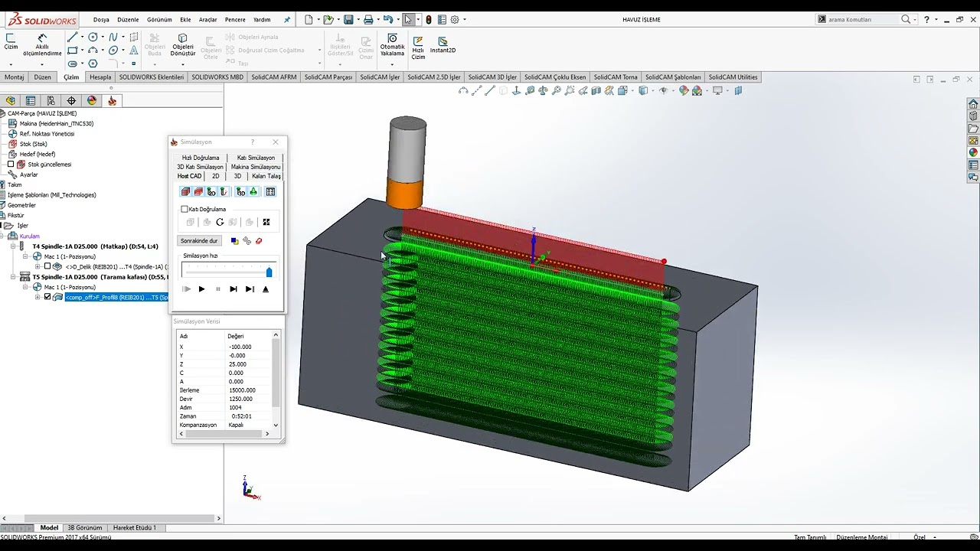Viewport: 980px width, 551px height.
Task: Select the Kurulam tree item
Action: pyautogui.click(x=29, y=236)
